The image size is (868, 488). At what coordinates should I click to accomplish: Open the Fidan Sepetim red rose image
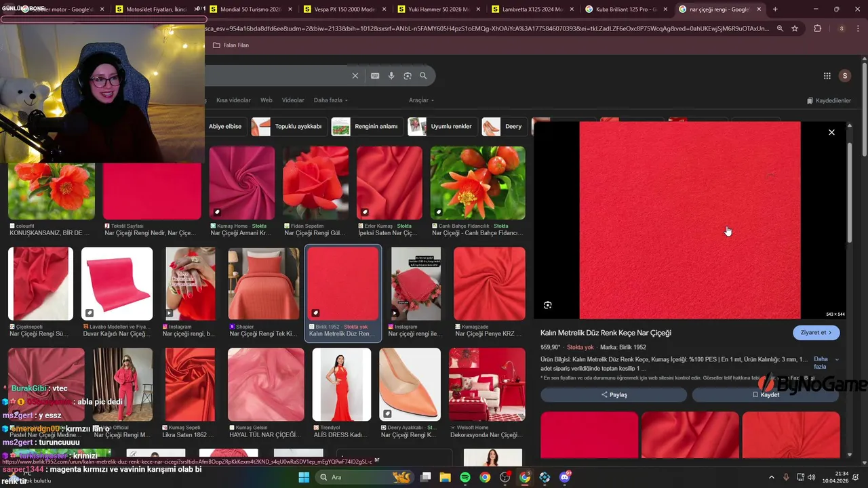click(x=315, y=183)
